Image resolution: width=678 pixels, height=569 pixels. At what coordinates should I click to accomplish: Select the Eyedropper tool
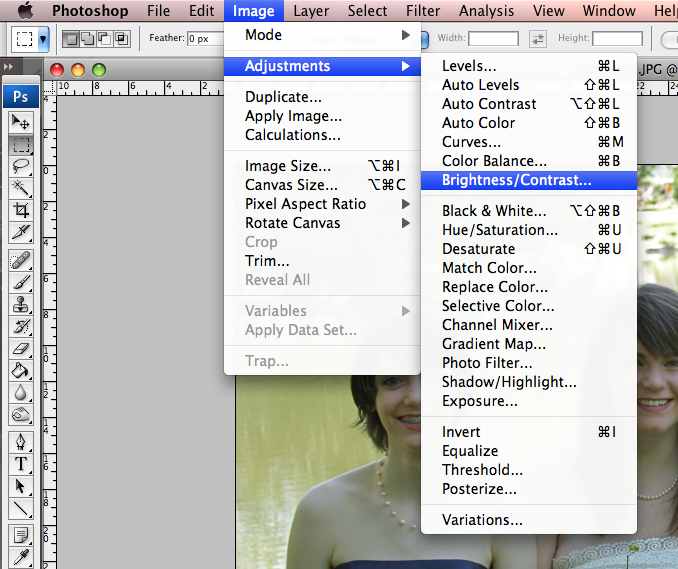pos(20,558)
